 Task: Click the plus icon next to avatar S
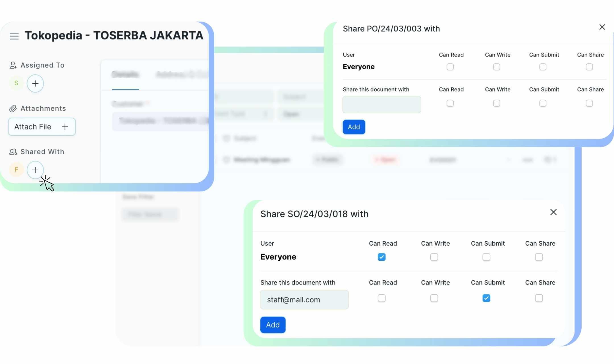(35, 83)
